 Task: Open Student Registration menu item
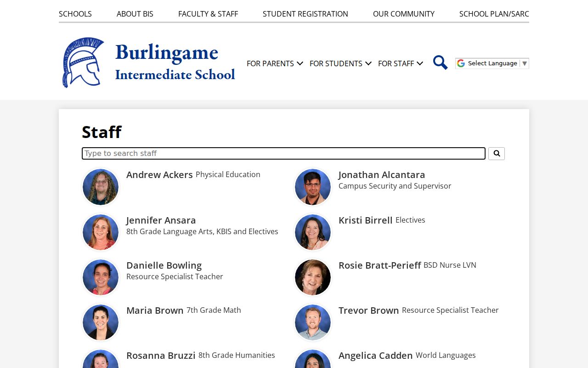pyautogui.click(x=305, y=14)
